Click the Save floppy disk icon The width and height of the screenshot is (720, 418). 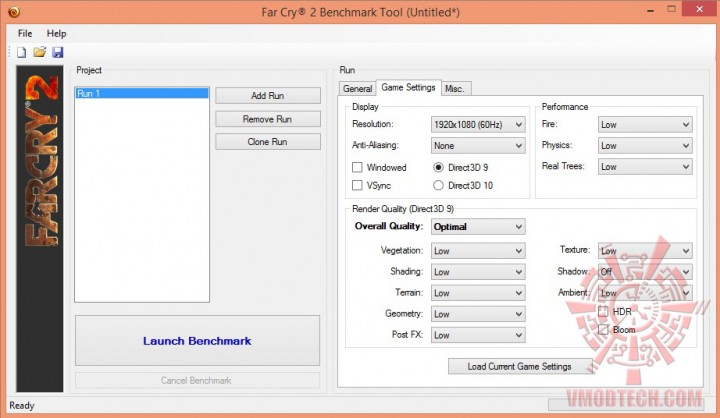57,52
